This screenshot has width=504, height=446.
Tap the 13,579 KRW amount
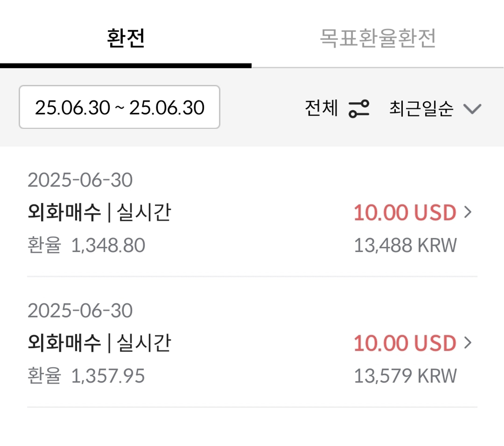click(405, 376)
